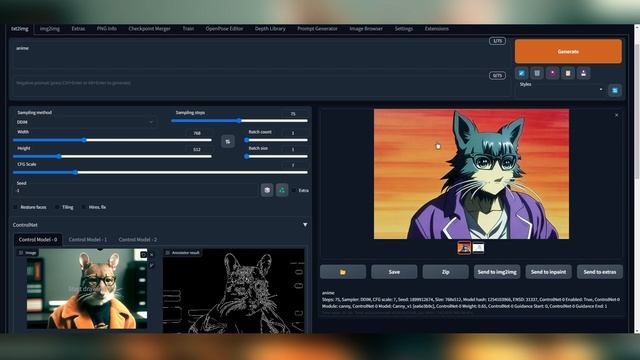Click the ControlNet Image panel label icon
The width and height of the screenshot is (640, 360).
(x=21, y=253)
